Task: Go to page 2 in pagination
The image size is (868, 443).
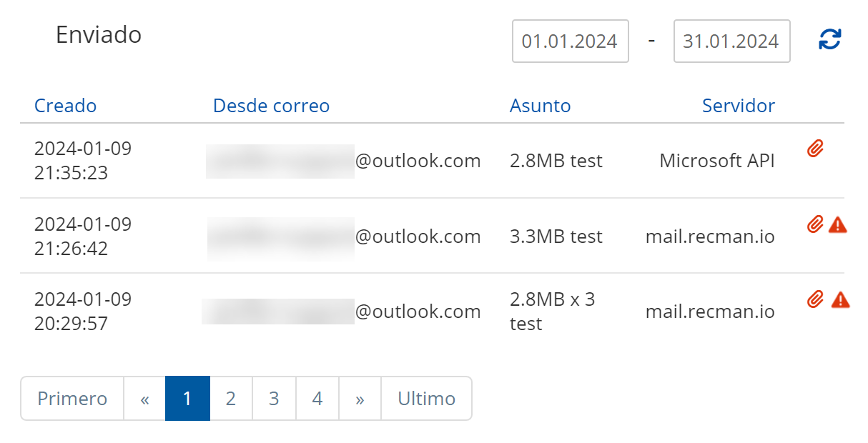Action: click(x=231, y=398)
